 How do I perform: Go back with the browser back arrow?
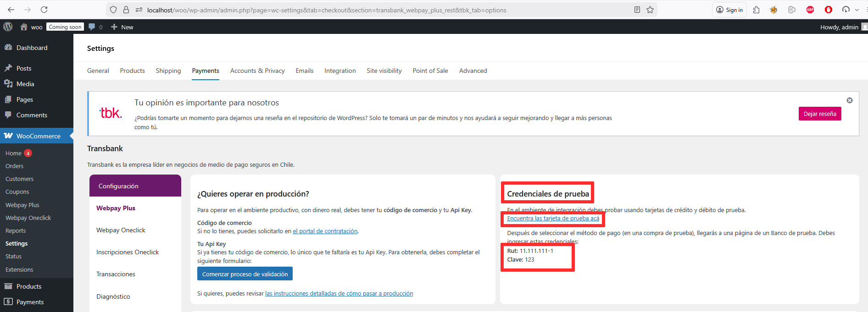11,10
